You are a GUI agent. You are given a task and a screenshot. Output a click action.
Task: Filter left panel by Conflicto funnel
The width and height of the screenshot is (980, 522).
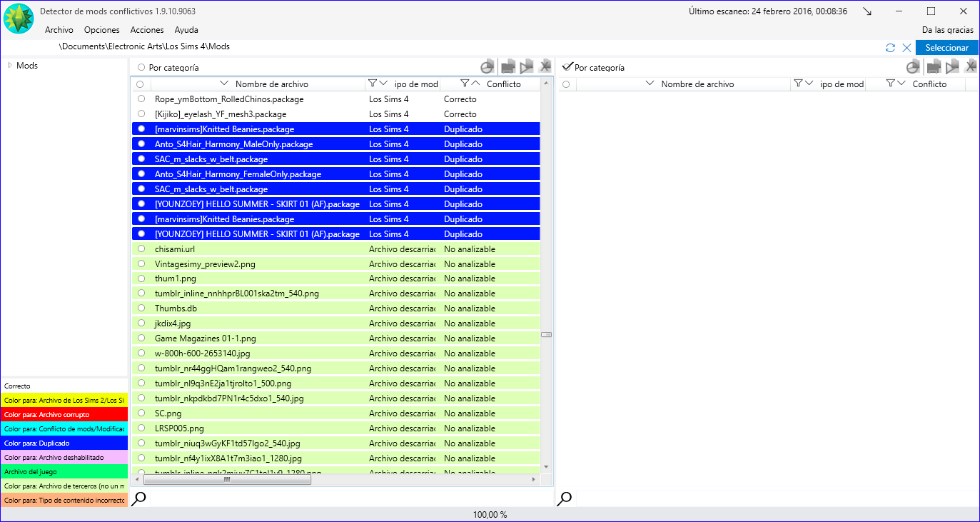click(465, 84)
